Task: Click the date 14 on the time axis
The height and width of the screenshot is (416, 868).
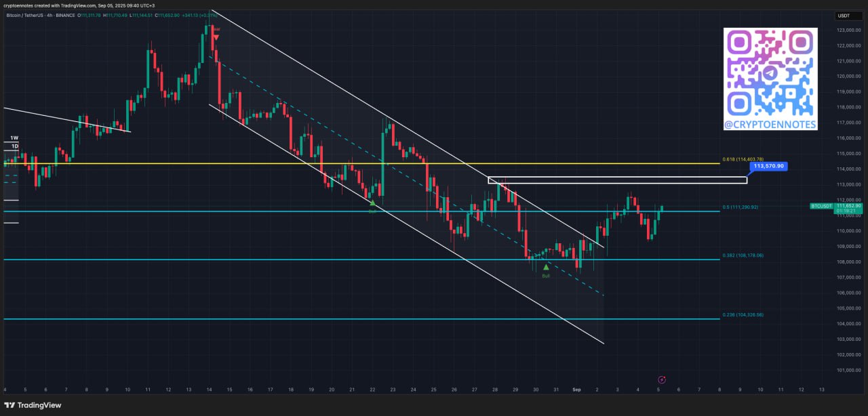Action: (209, 390)
